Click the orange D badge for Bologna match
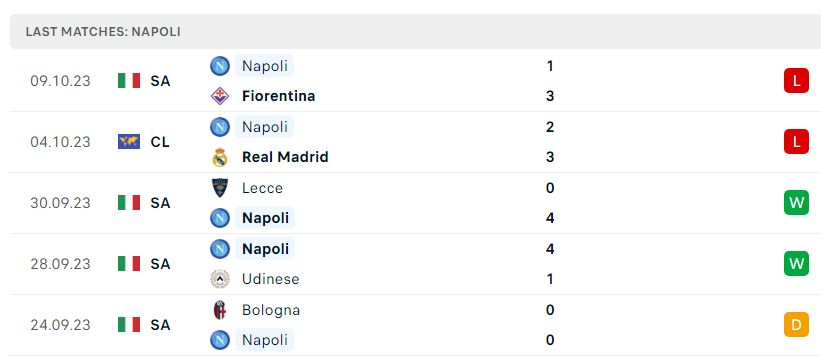Image resolution: width=821 pixels, height=363 pixels. 796,325
